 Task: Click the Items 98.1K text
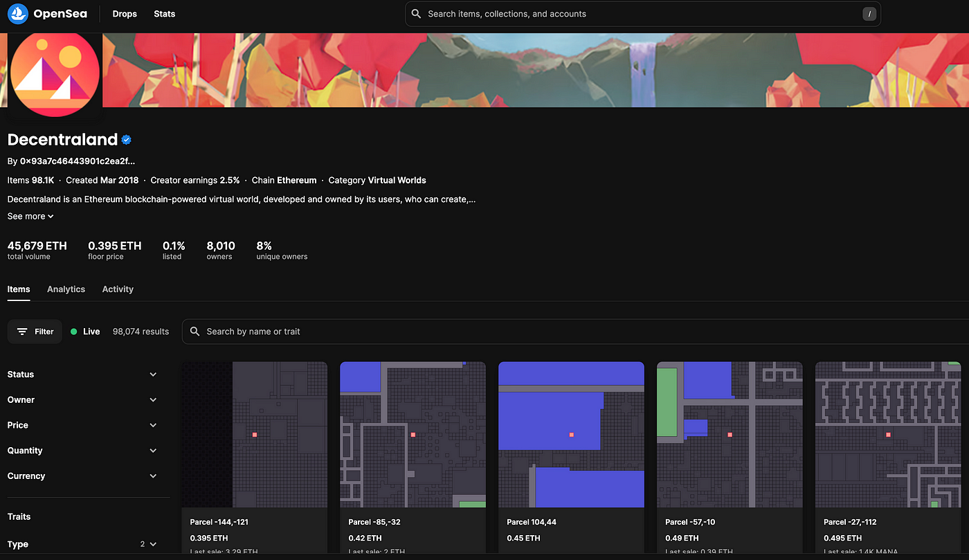30,181
